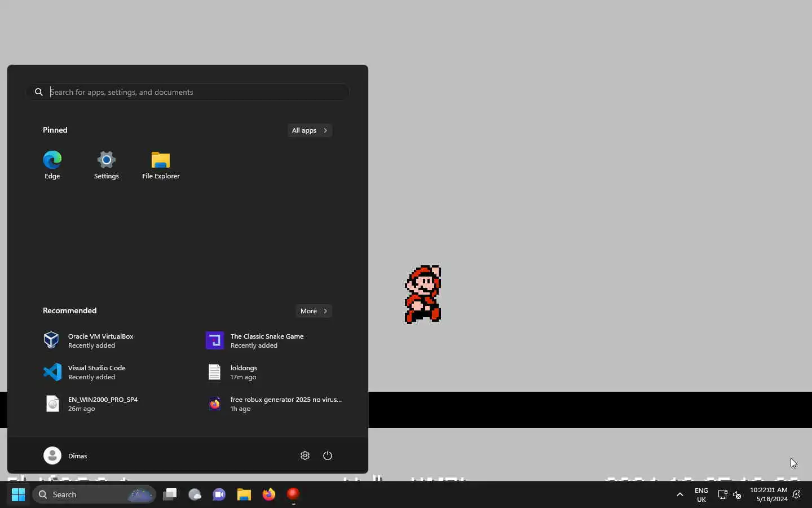Focus the Start menu search field

point(187,92)
